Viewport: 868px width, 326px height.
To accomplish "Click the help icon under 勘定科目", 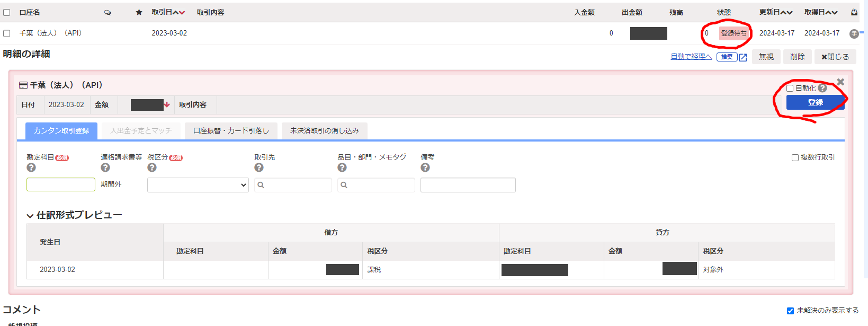I will (31, 168).
